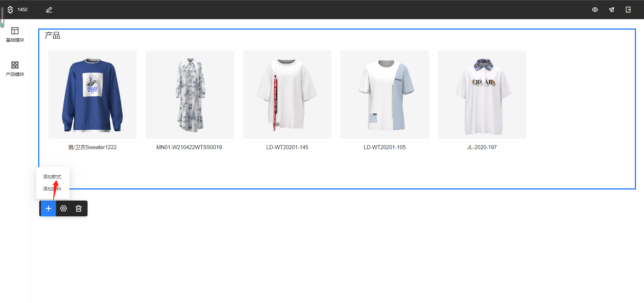
Task: Click the blue plus add button
Action: [x=48, y=209]
